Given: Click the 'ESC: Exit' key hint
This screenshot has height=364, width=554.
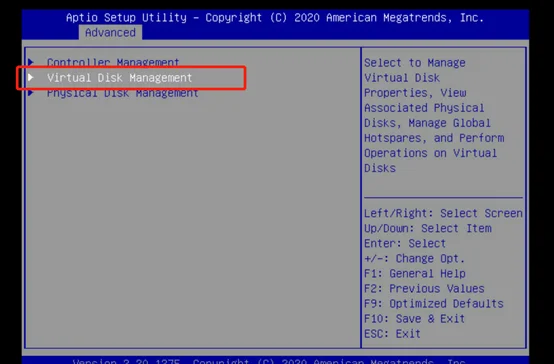Looking at the screenshot, I should coord(393,334).
